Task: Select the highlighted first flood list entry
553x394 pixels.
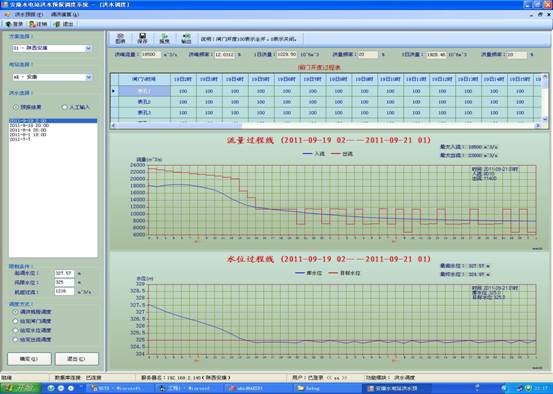Action: [53, 121]
